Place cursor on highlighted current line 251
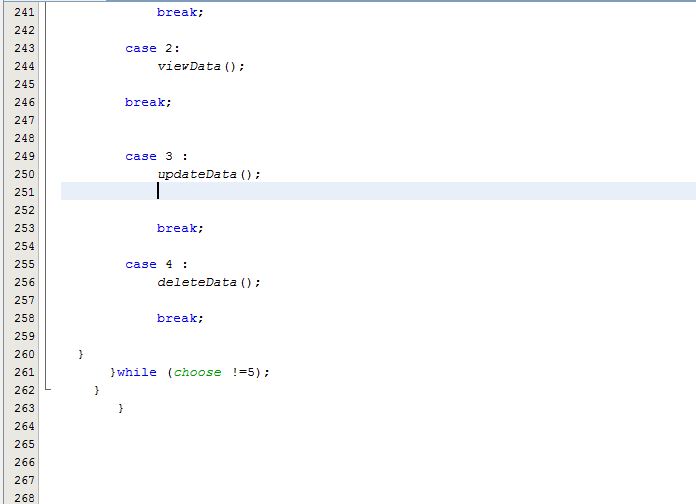The image size is (696, 504). click(378, 191)
